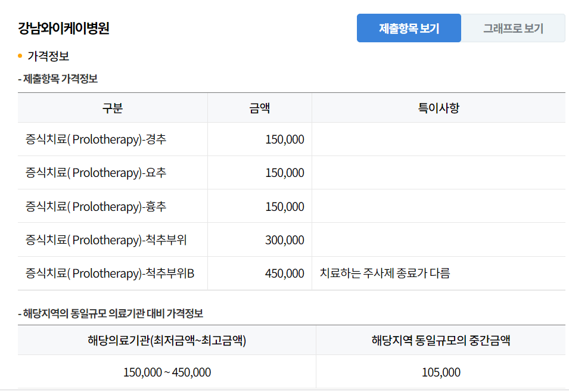
Task: Click the 제출항목 가격정보 subheading
Action: (60, 79)
